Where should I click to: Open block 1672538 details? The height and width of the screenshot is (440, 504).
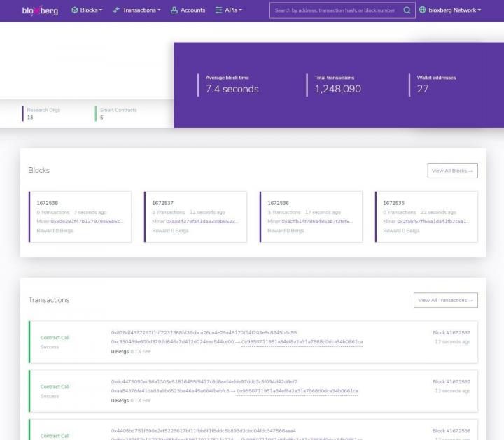coord(48,203)
